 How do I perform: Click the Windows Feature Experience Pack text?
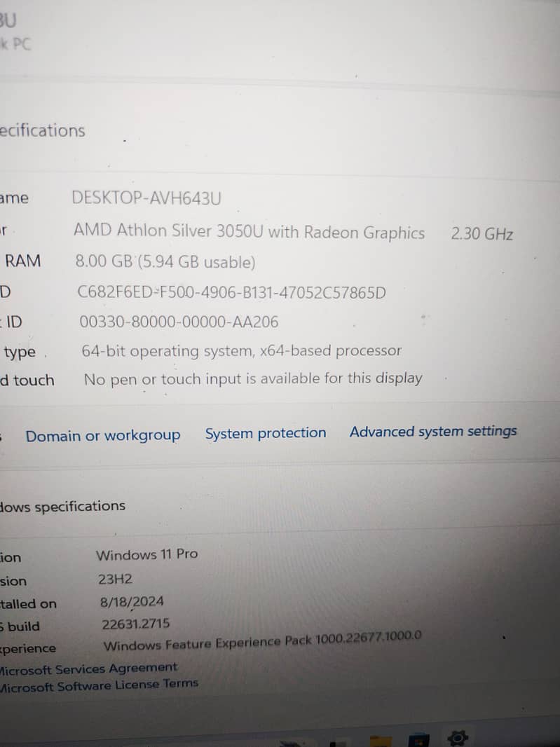[x=262, y=640]
